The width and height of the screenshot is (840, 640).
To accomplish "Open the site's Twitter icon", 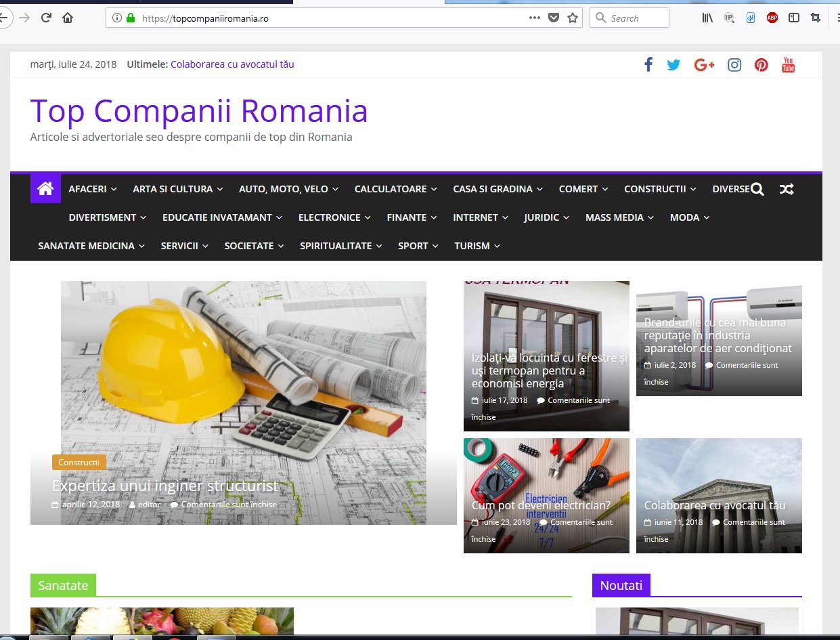I will coord(673,65).
